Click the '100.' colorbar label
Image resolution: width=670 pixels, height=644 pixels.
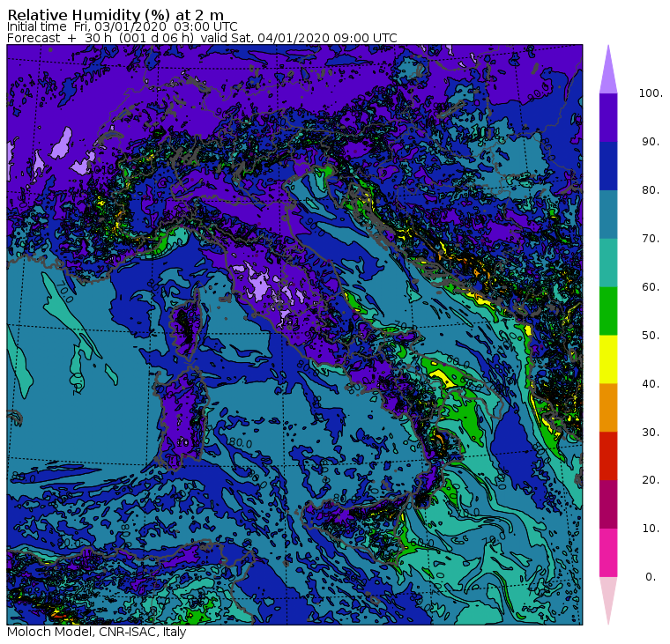pyautogui.click(x=651, y=93)
